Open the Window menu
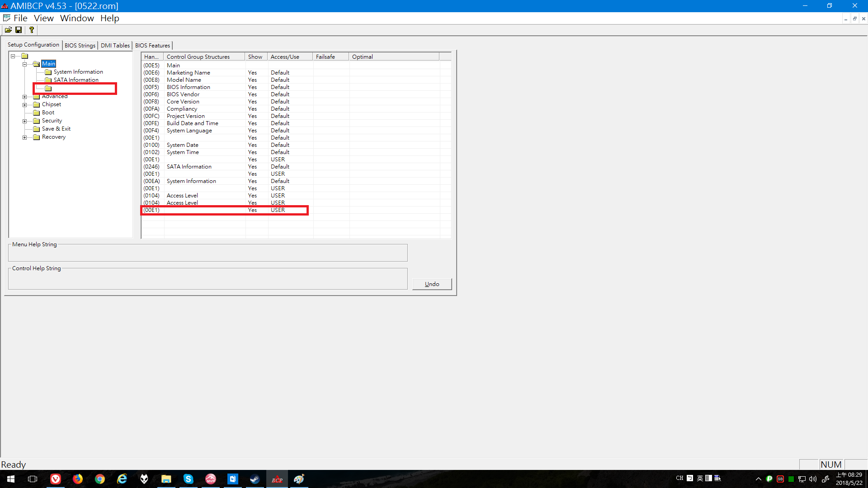868x488 pixels. click(x=77, y=18)
